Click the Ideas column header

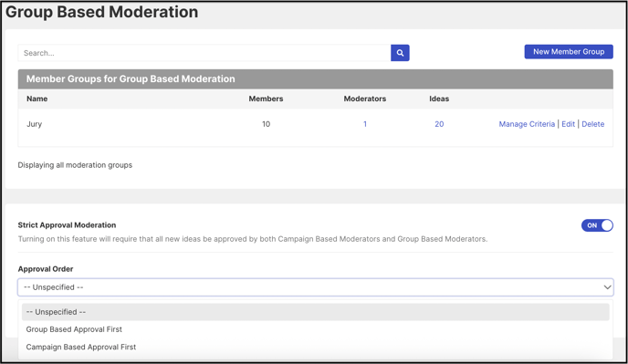click(x=439, y=99)
